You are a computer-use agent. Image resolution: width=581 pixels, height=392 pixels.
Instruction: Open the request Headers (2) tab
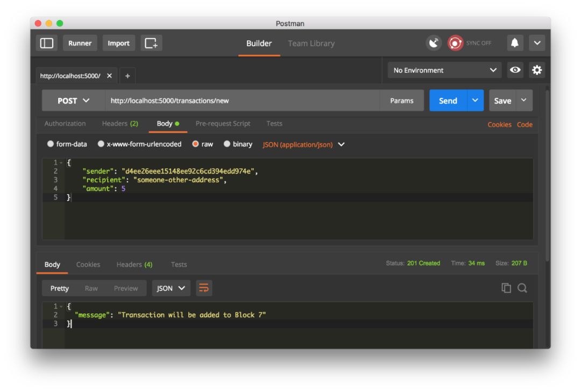[120, 124]
